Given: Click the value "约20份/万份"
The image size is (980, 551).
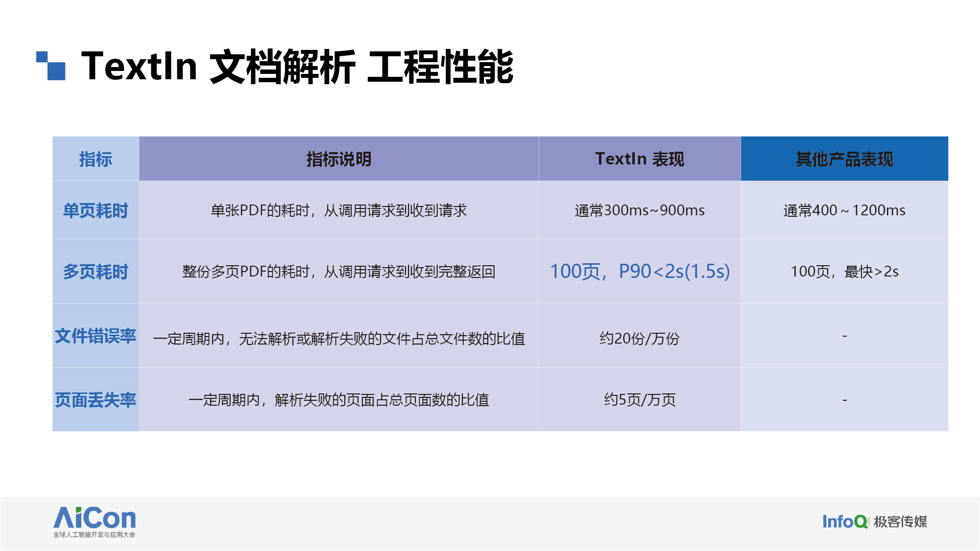Looking at the screenshot, I should pos(640,339).
